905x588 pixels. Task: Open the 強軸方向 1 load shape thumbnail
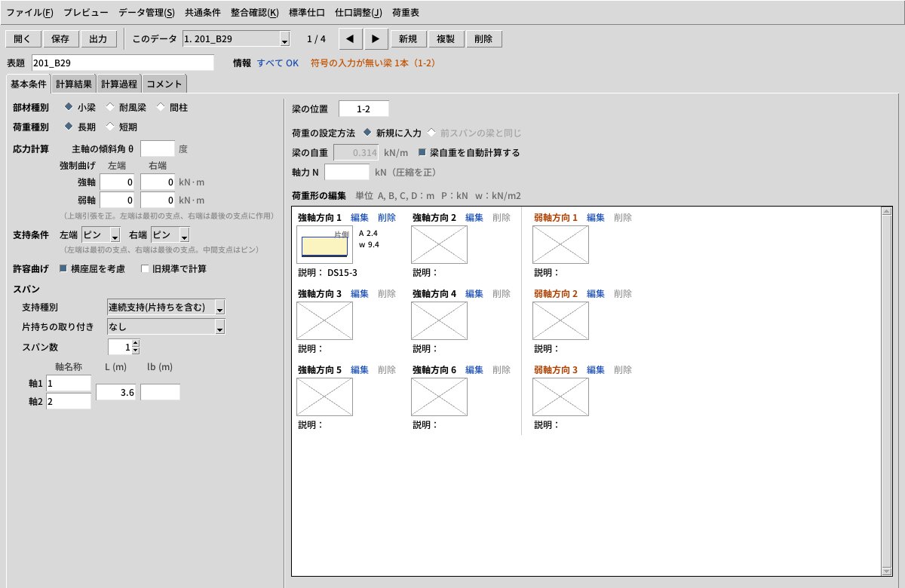(x=324, y=244)
